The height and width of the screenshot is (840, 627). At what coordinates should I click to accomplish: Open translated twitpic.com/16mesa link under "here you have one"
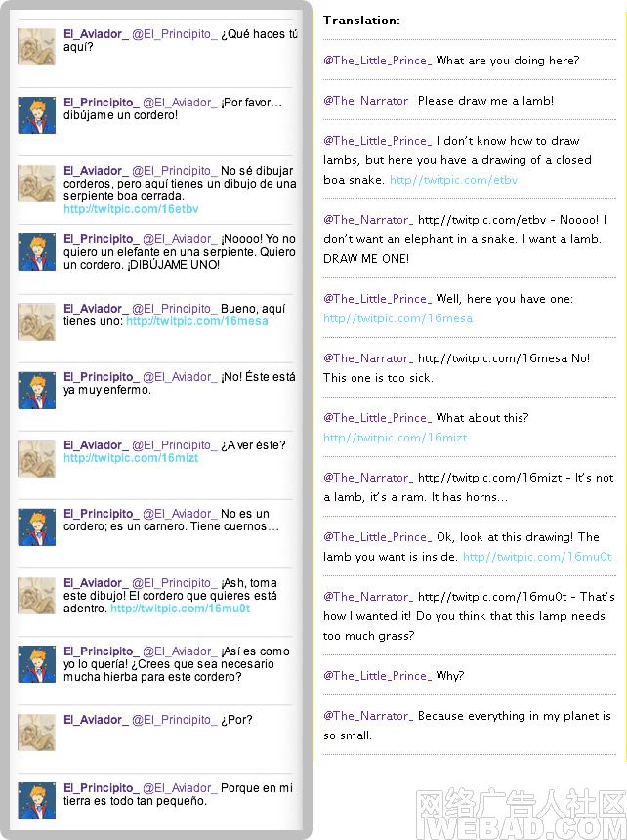click(x=397, y=318)
